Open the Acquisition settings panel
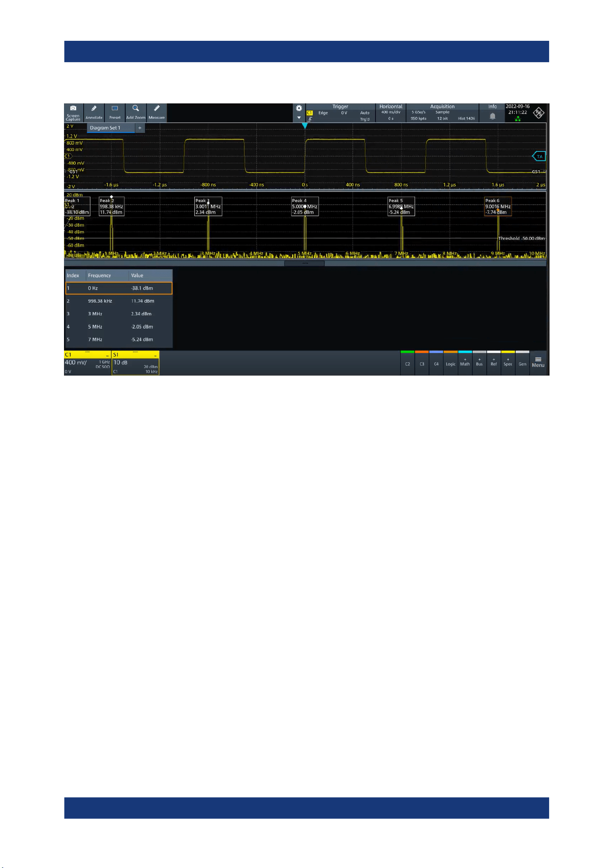The image size is (614, 868). pyautogui.click(x=442, y=113)
